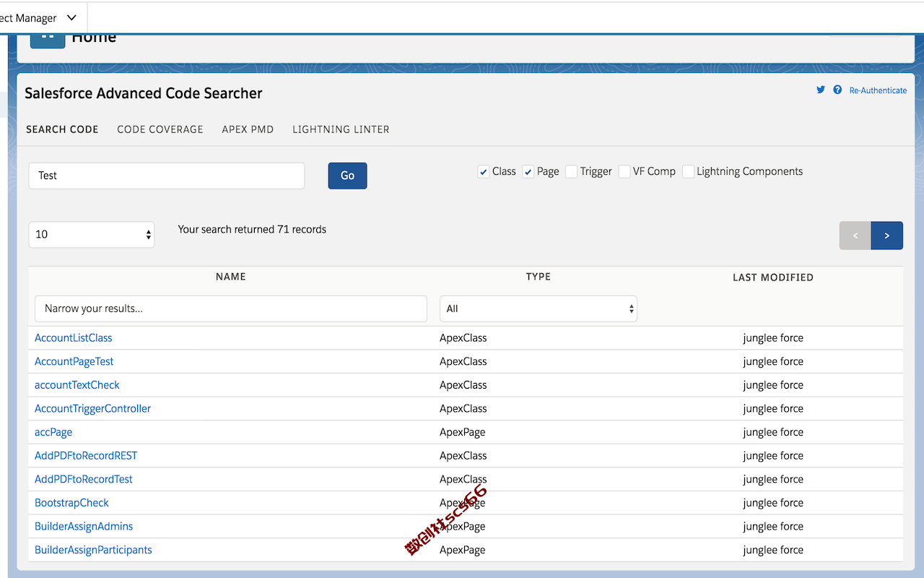
Task: Switch to the Code Coverage tab
Action: point(160,129)
